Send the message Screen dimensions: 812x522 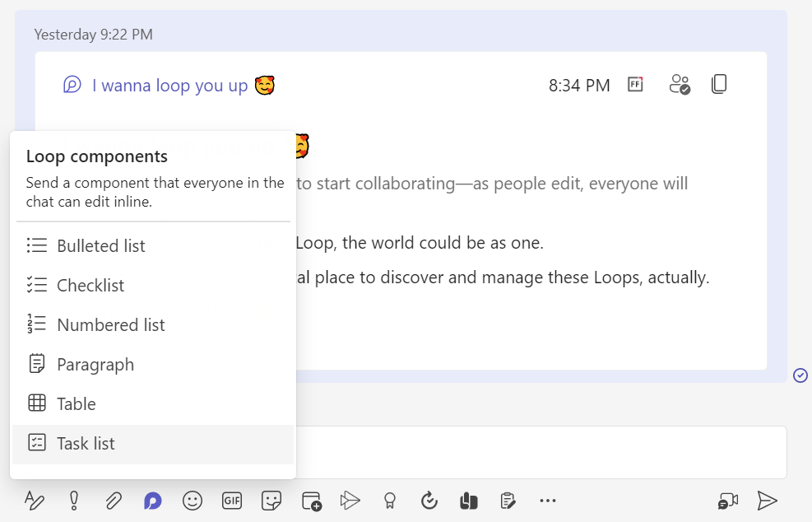tap(767, 501)
